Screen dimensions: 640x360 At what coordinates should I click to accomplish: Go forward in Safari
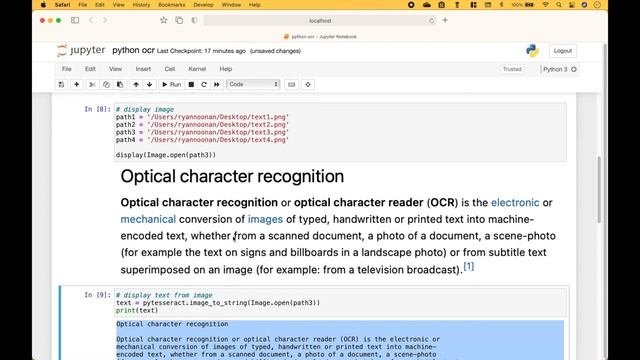click(x=105, y=20)
